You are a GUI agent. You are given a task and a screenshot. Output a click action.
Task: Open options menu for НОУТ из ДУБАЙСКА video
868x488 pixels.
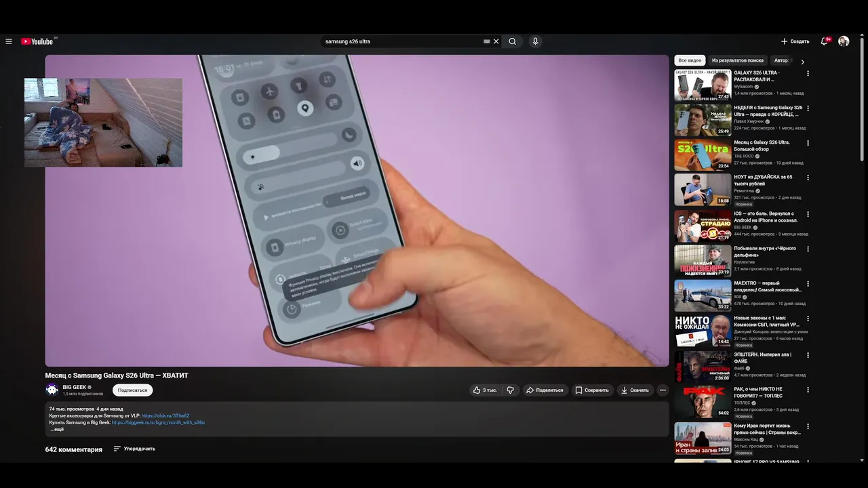point(808,178)
